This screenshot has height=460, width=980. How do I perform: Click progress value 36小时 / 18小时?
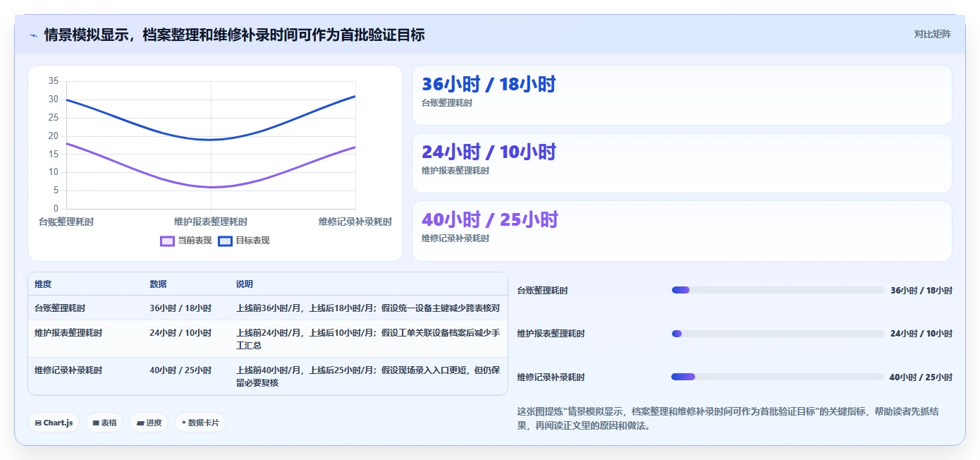tap(921, 291)
